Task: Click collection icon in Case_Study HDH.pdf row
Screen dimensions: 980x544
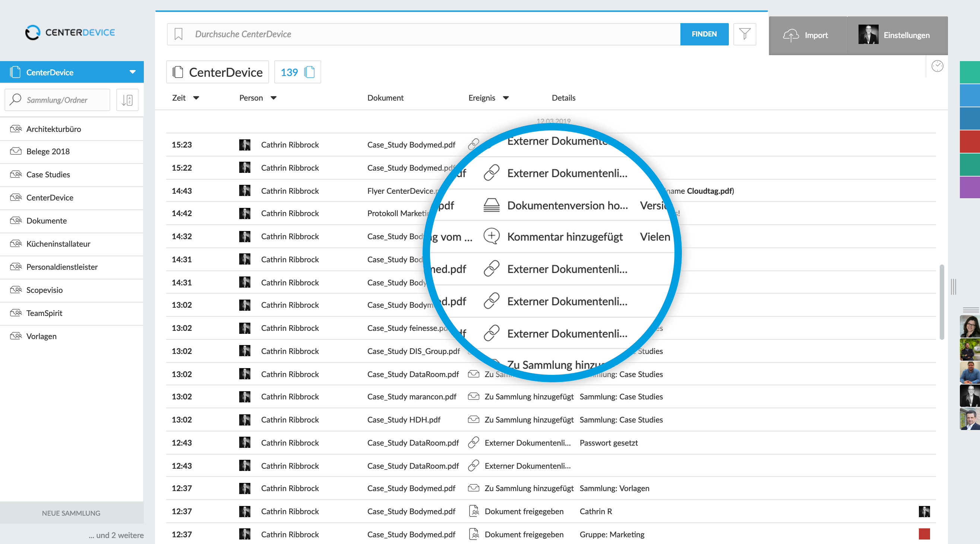Action: (473, 420)
